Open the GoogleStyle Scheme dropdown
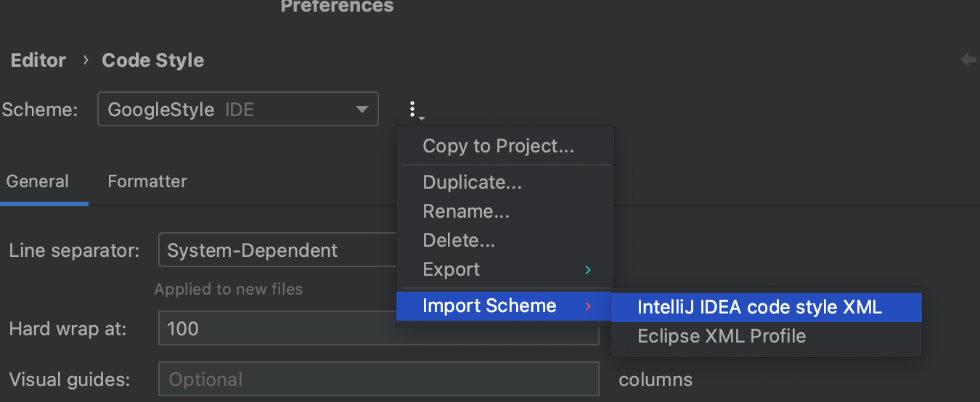 click(x=238, y=110)
